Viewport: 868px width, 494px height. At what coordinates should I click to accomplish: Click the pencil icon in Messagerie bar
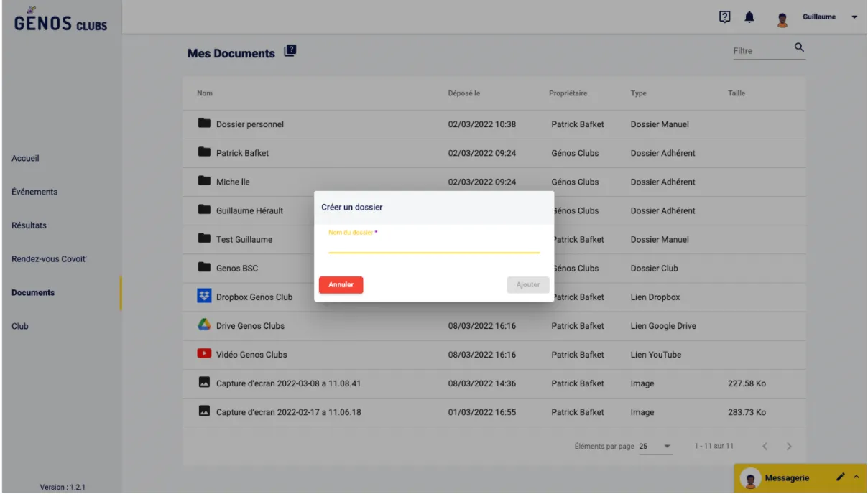click(x=841, y=477)
